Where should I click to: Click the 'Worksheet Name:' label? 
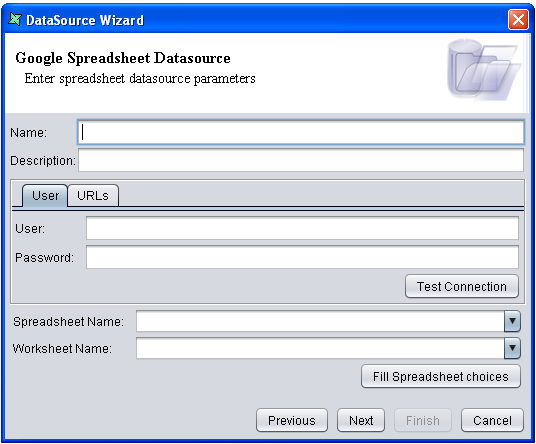[x=62, y=349]
